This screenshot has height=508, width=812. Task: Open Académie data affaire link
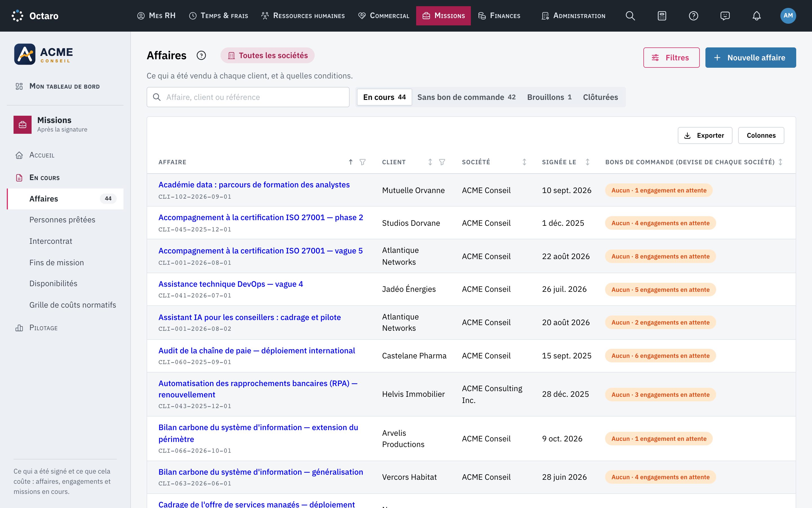pos(254,185)
